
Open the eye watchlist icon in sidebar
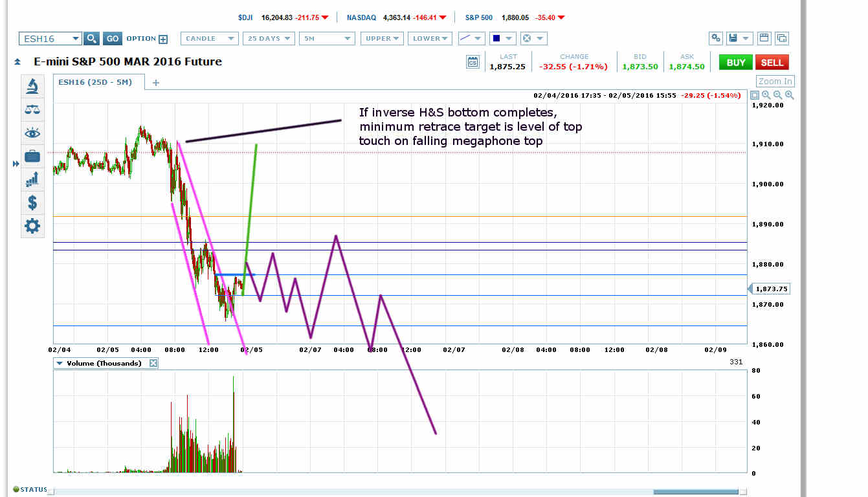tap(32, 133)
